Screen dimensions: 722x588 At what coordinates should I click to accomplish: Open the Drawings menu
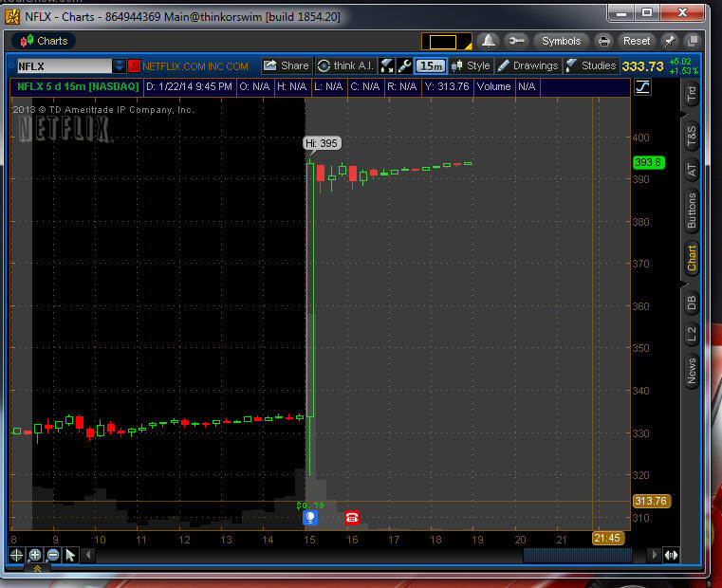pyautogui.click(x=528, y=65)
